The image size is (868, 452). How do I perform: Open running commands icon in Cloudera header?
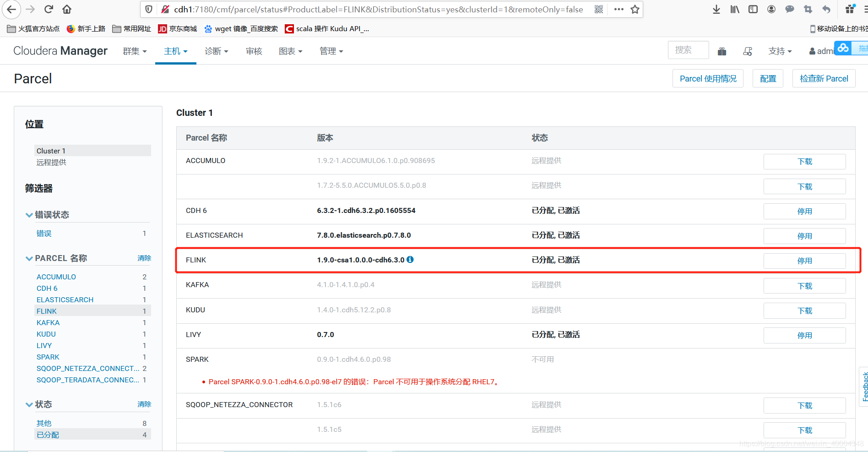click(x=748, y=51)
